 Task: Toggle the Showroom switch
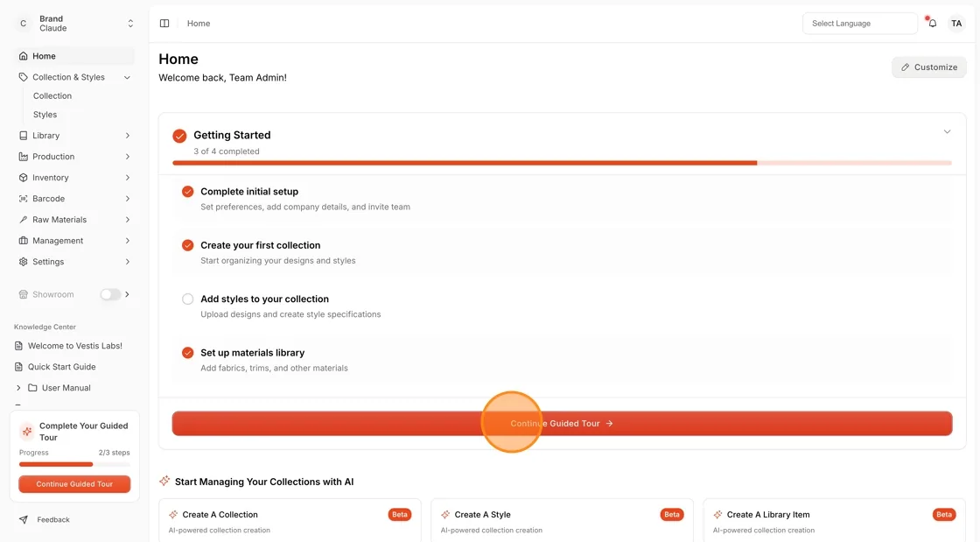110,294
